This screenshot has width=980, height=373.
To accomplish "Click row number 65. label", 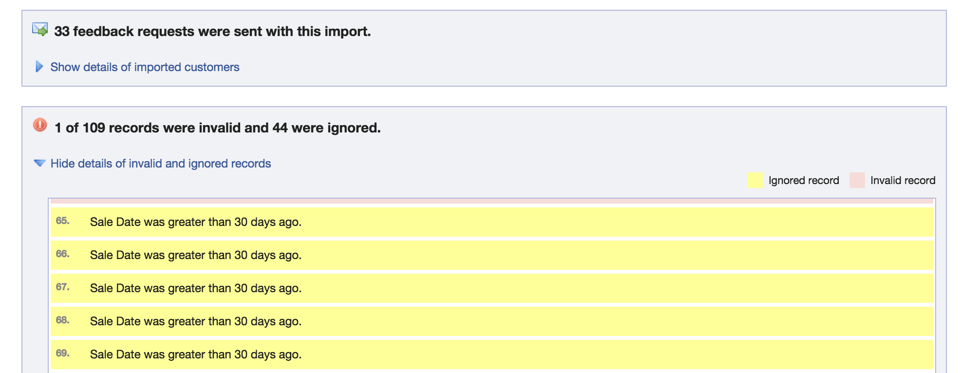I will [63, 221].
